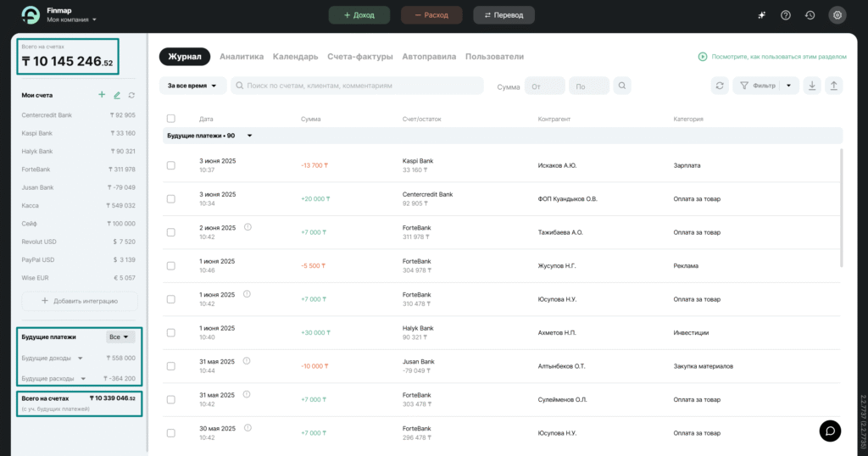868x456 pixels.
Task: Open settings via the gear icon
Action: [837, 15]
